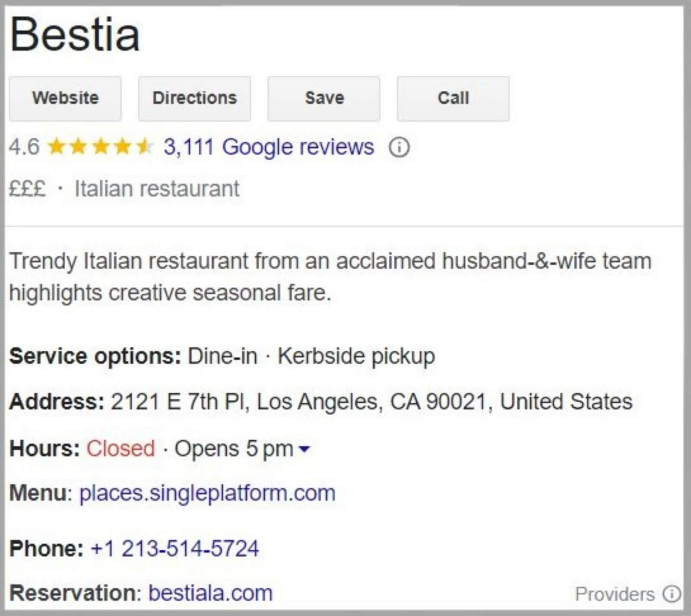Click the Website button
Screen dimensions: 691x616
tap(65, 98)
